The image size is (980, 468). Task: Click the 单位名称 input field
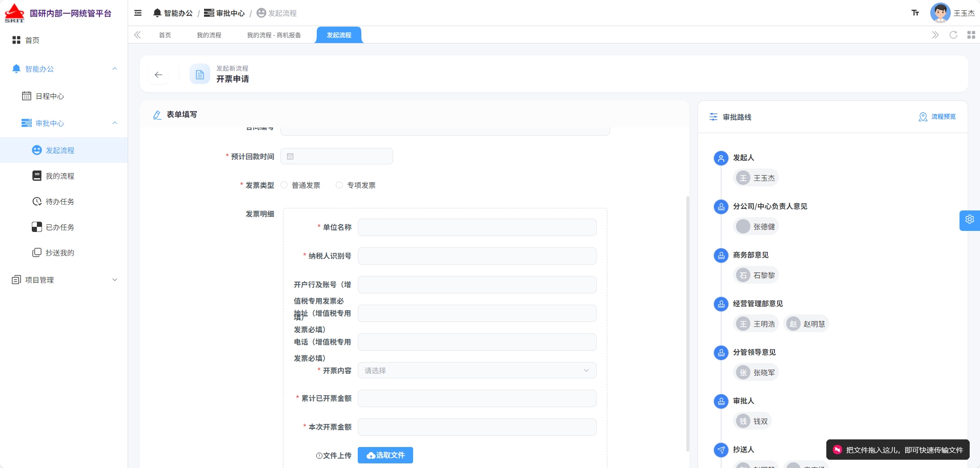[477, 227]
